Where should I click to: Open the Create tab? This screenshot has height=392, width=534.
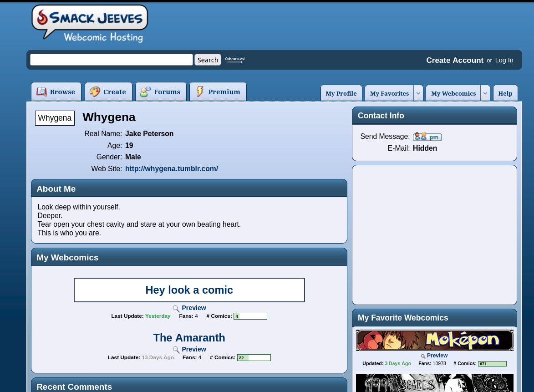pos(108,92)
